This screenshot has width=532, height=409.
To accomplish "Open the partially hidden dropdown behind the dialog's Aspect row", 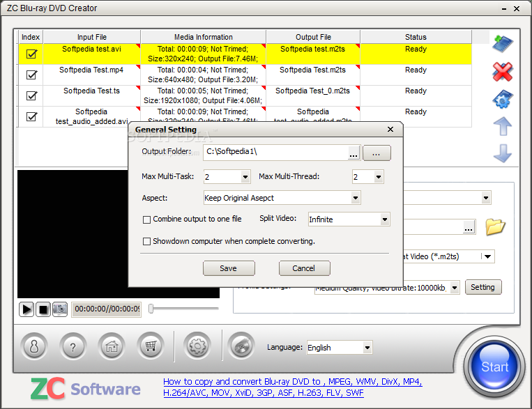I will [x=486, y=198].
